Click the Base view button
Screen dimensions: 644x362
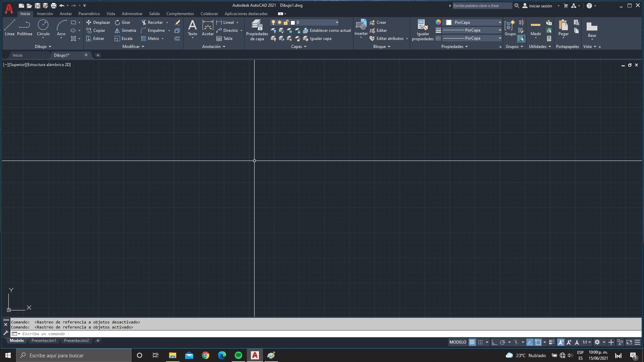point(592,29)
